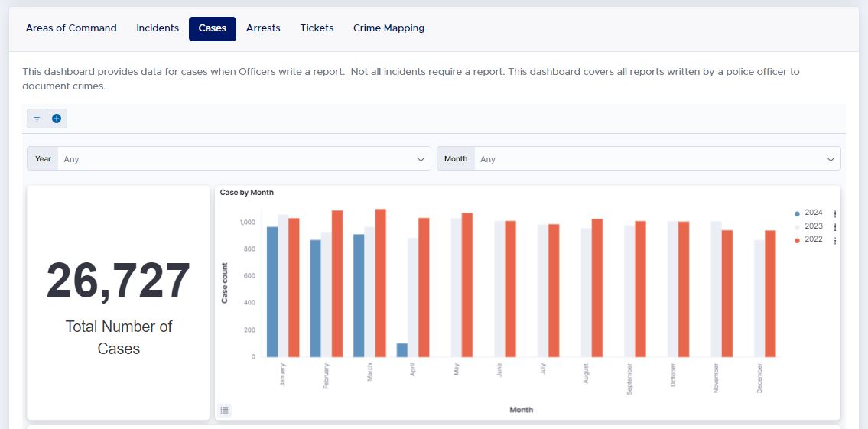This screenshot has height=429, width=868.
Task: Click the 26,727 total cases figure
Action: 119,281
